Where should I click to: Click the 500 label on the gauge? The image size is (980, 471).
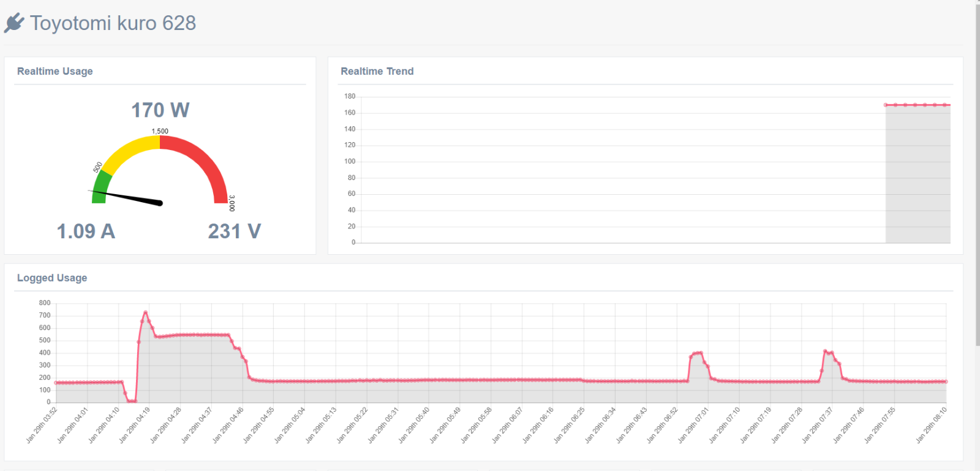point(97,167)
